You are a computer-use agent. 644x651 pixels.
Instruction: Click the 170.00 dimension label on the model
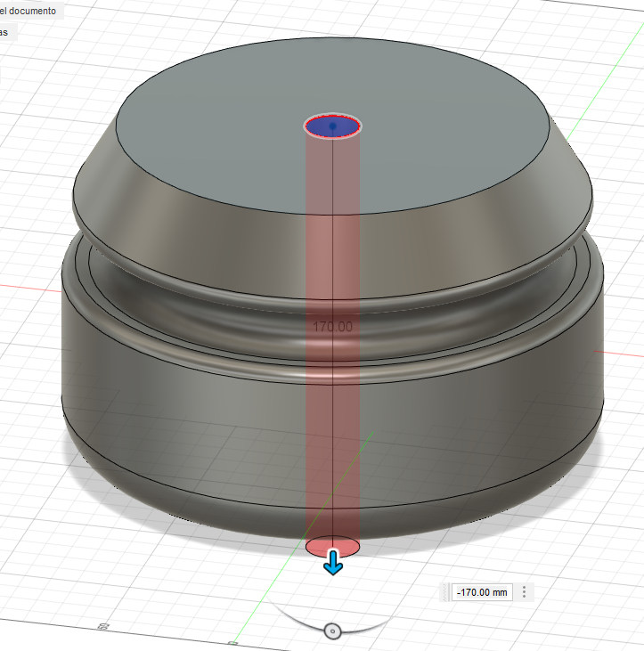pyautogui.click(x=332, y=327)
